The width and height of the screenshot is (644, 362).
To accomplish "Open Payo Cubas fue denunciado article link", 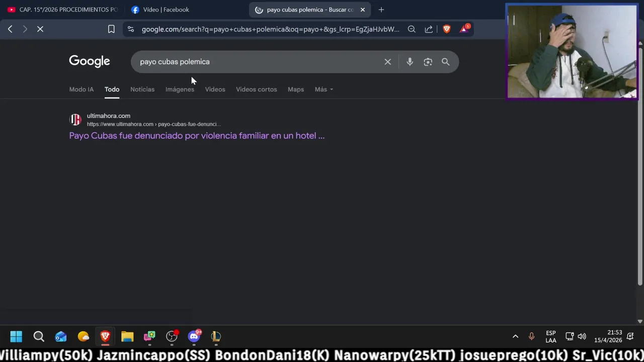I will click(x=197, y=136).
